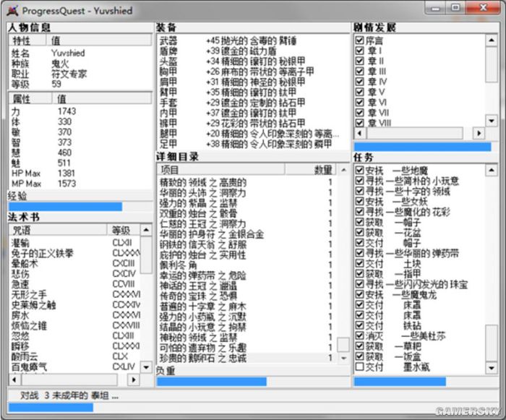Click left arrow of spell book horizontal scrollbar

(x=14, y=380)
